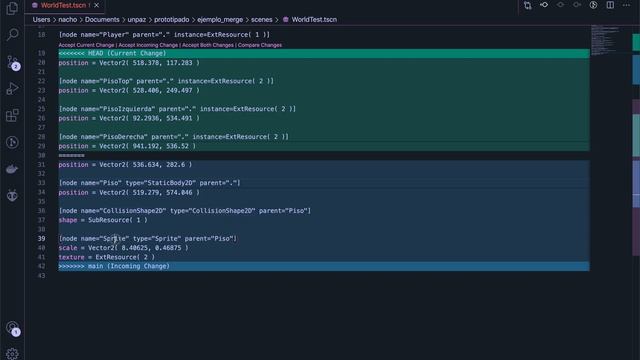640x360 pixels.
Task: Click the prototipado breadcrumb segment
Action: click(171, 20)
